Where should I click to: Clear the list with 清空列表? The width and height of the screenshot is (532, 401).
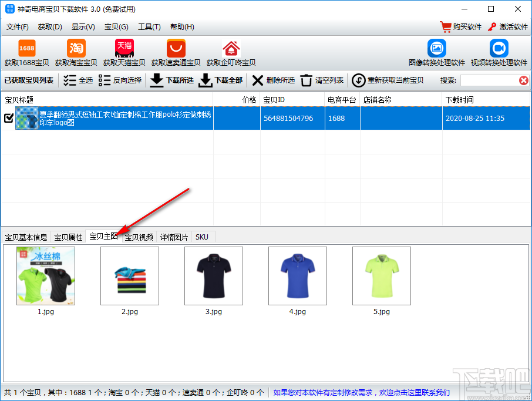(x=322, y=80)
